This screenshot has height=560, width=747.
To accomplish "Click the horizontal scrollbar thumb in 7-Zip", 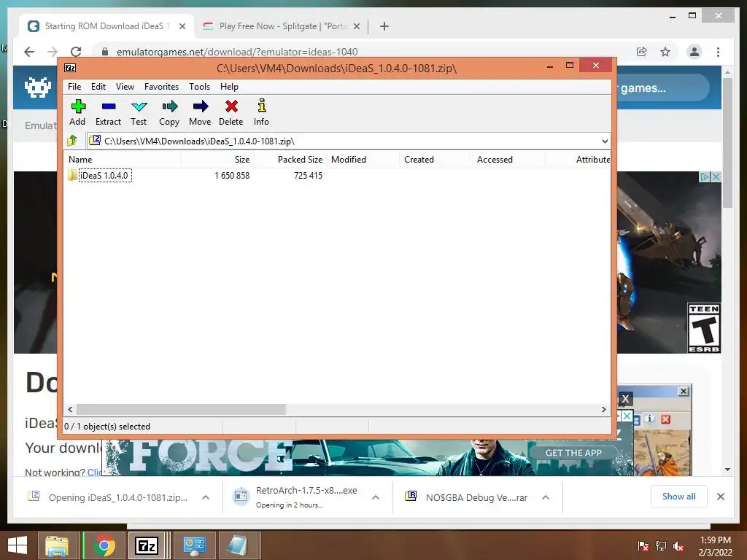I will click(x=181, y=410).
